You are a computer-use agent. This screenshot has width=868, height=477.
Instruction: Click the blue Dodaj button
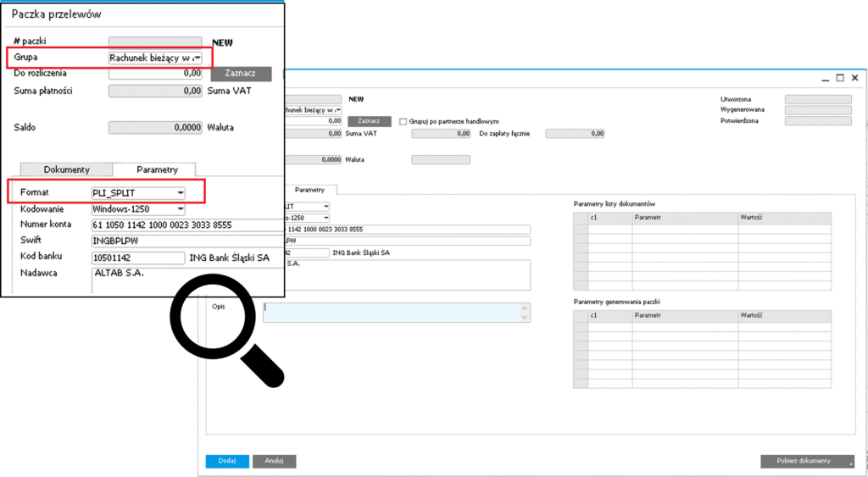[x=227, y=462]
